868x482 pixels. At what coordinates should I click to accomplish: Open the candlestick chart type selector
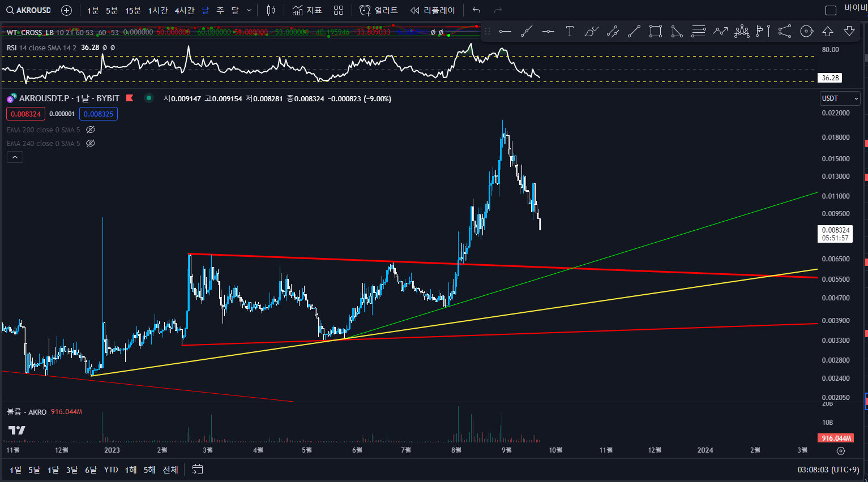pos(271,10)
